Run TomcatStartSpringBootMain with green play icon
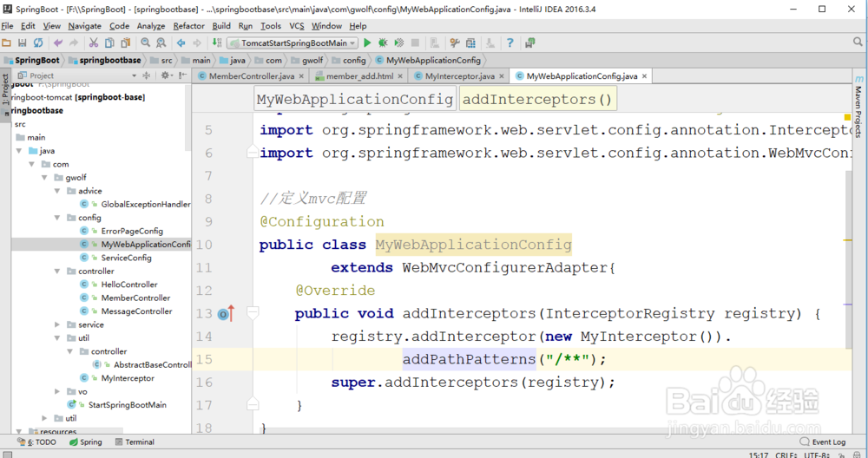868x458 pixels. [367, 43]
